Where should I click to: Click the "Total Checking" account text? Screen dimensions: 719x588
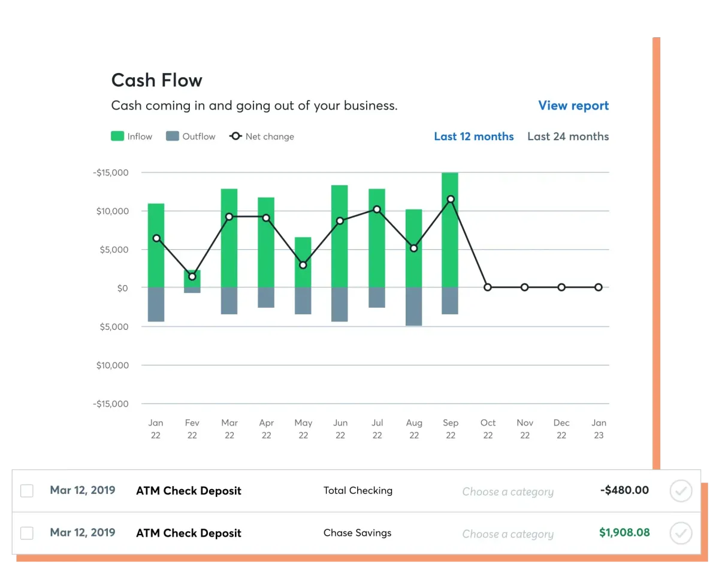point(358,490)
